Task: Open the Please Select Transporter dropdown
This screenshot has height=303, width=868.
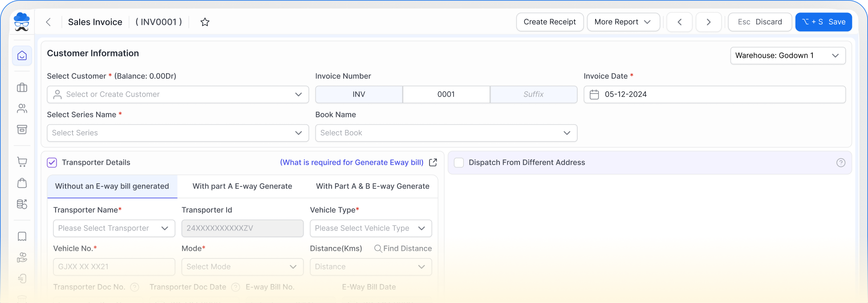Action: (114, 228)
